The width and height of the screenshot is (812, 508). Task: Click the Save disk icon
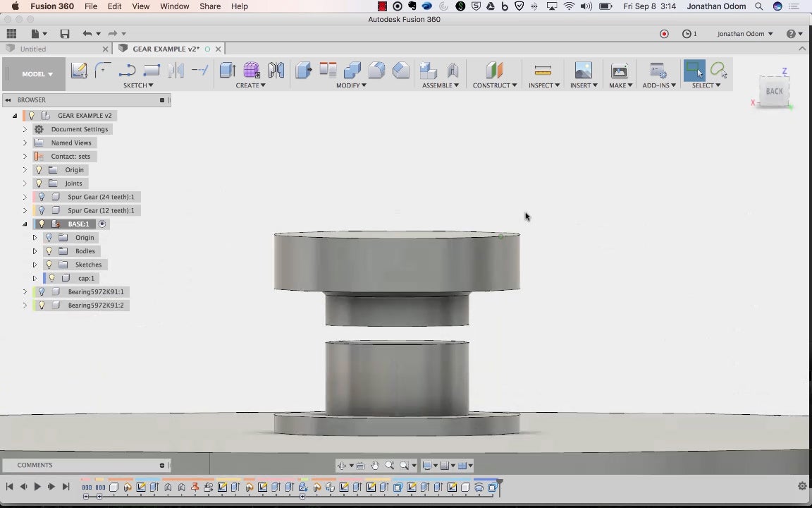point(65,34)
